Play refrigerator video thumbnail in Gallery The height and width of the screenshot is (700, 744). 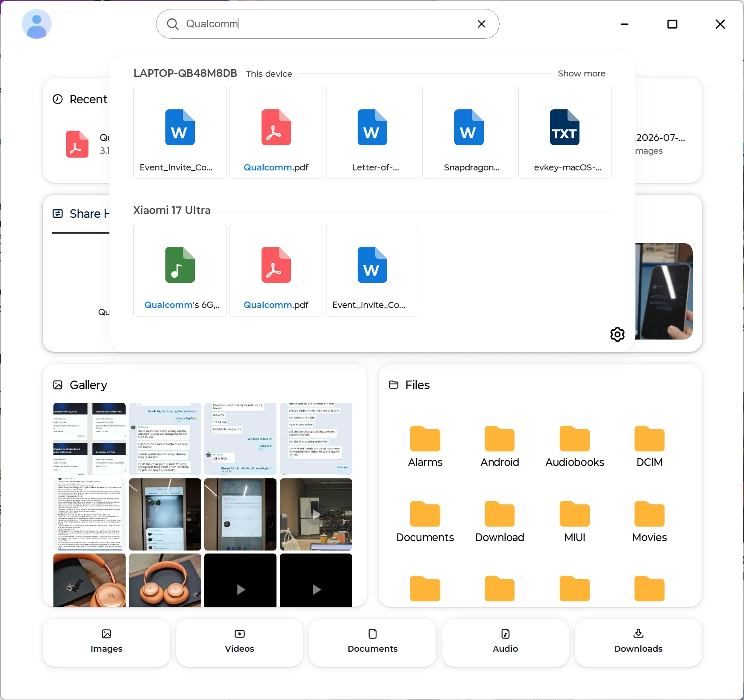point(316,514)
